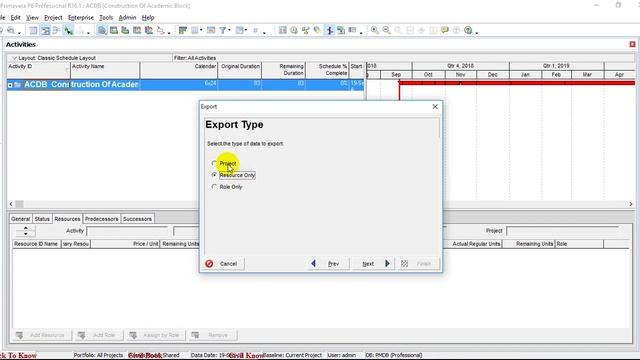The image size is (640, 360).
Task: Switch to the Resources tab
Action: 67,219
